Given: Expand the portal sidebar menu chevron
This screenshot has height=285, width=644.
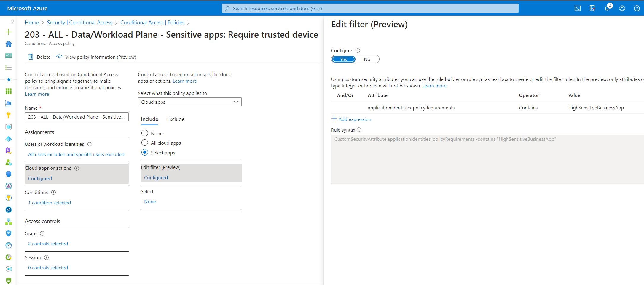Looking at the screenshot, I should point(12,21).
